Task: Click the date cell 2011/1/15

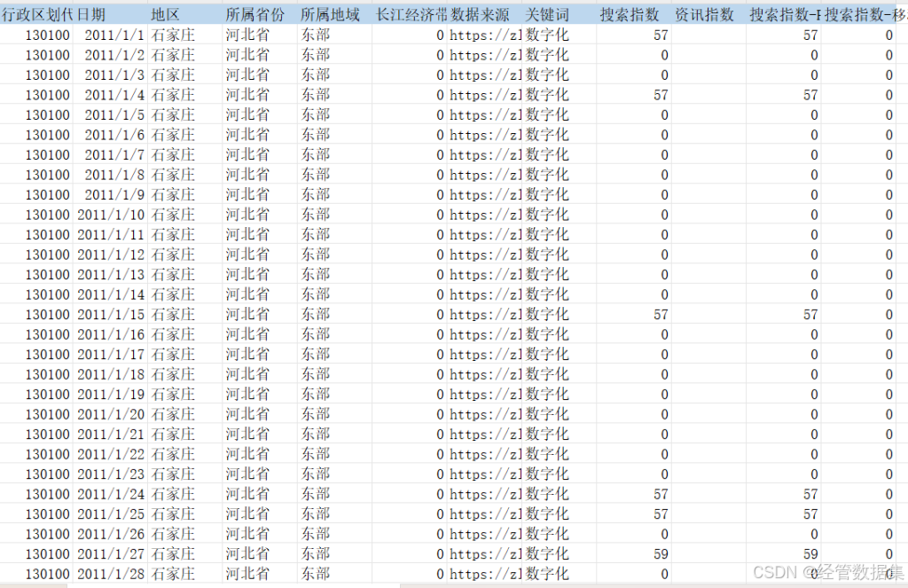Action: 111,315
